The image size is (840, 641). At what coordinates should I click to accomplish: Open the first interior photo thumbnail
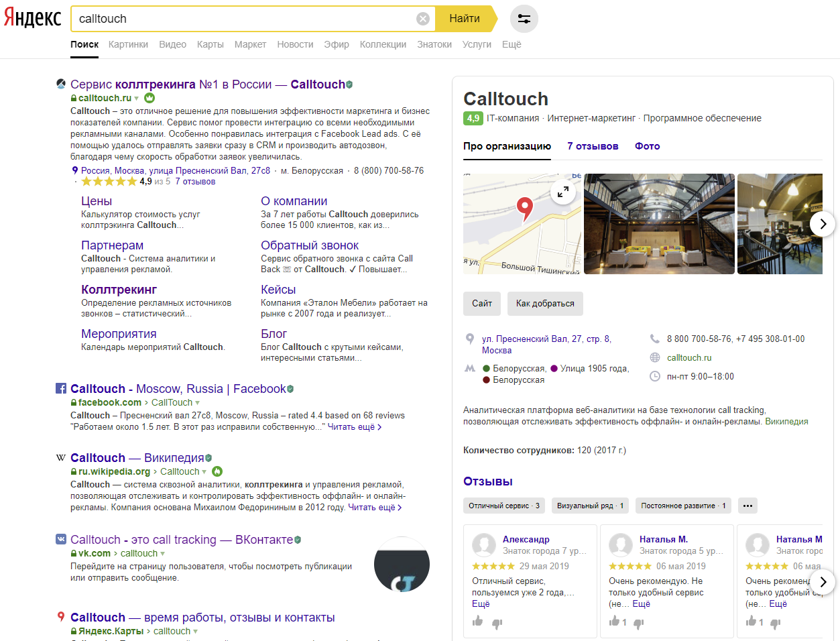tap(659, 224)
